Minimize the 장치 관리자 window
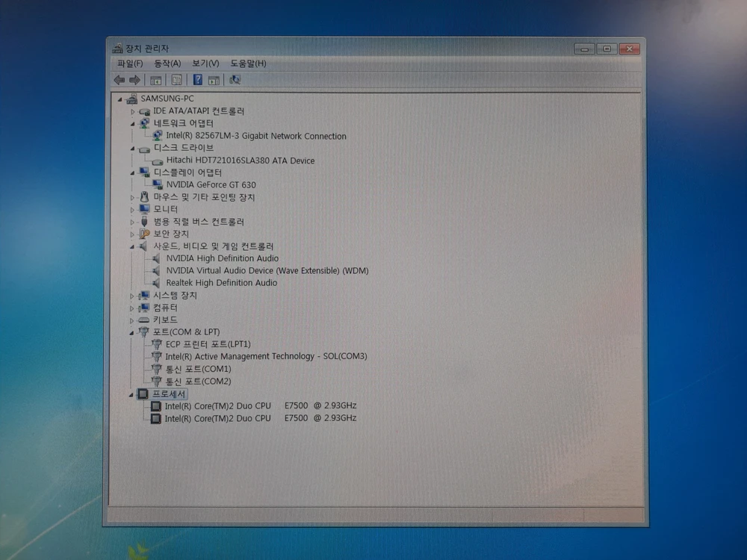 [584, 49]
